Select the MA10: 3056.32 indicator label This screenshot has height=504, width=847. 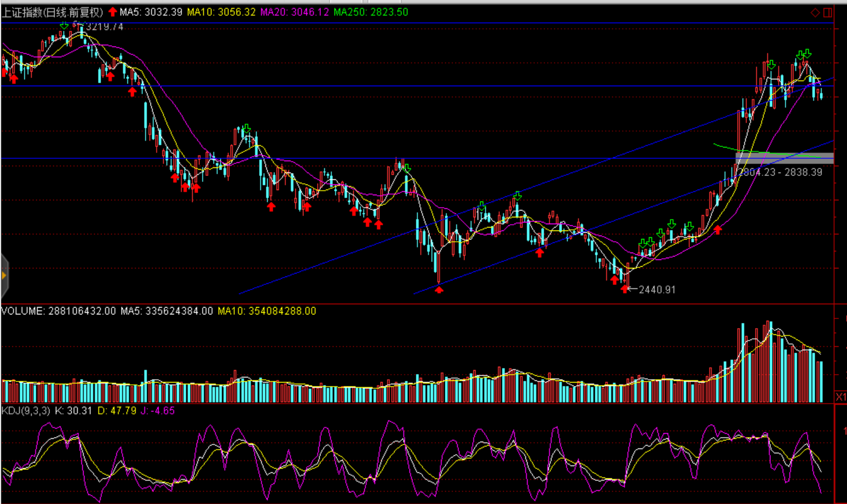(222, 12)
